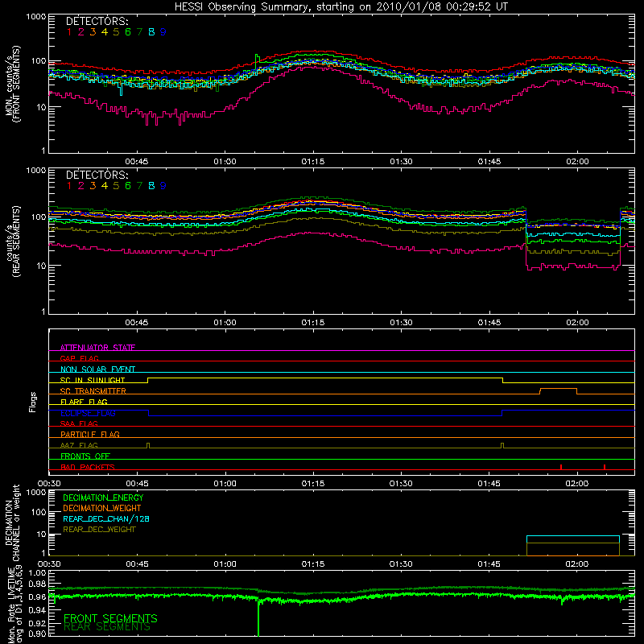Click the green spike near 01:05 in front plot

click(257, 61)
